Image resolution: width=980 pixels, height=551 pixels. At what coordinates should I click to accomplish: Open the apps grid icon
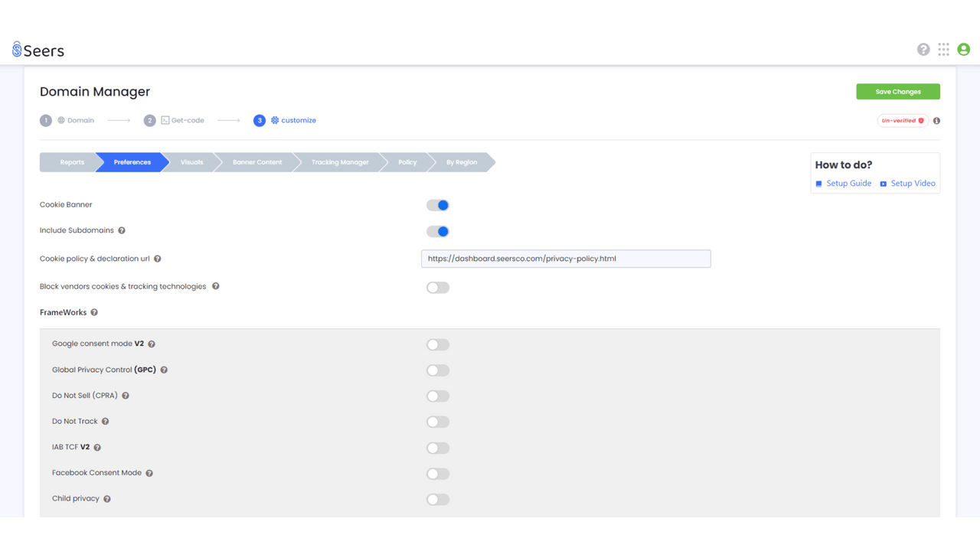pyautogui.click(x=943, y=49)
